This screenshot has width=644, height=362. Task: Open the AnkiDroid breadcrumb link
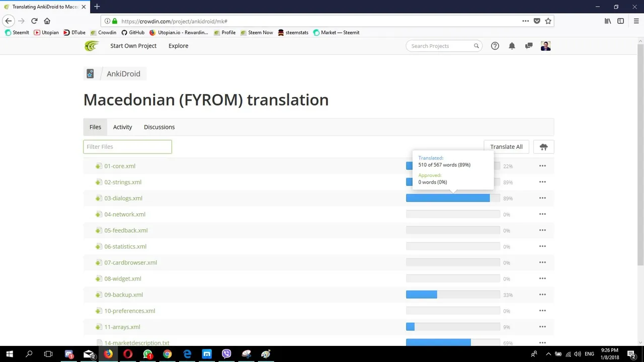123,74
